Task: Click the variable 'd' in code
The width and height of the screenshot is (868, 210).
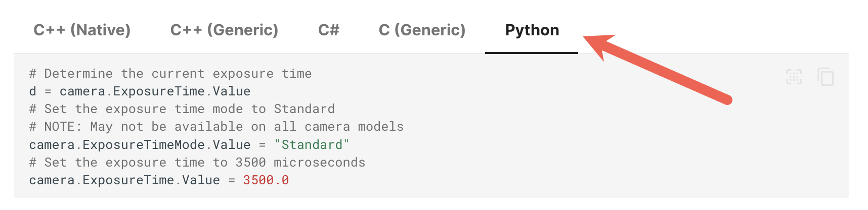Action: (x=33, y=91)
